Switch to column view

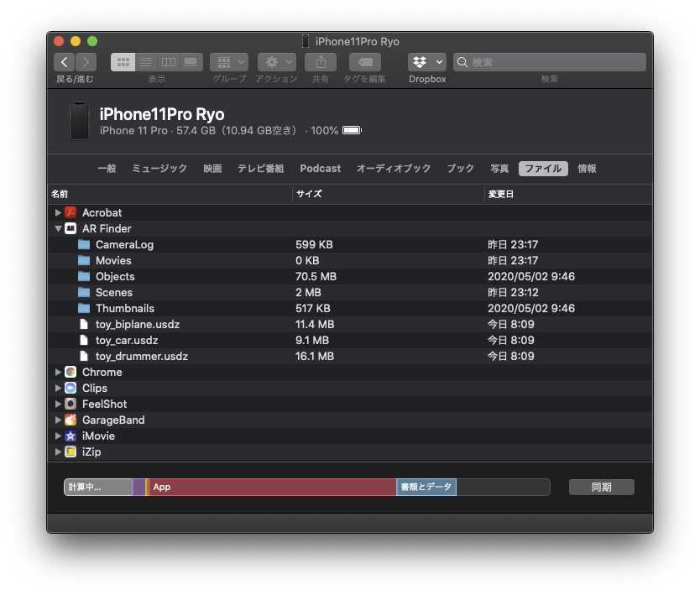coord(169,62)
